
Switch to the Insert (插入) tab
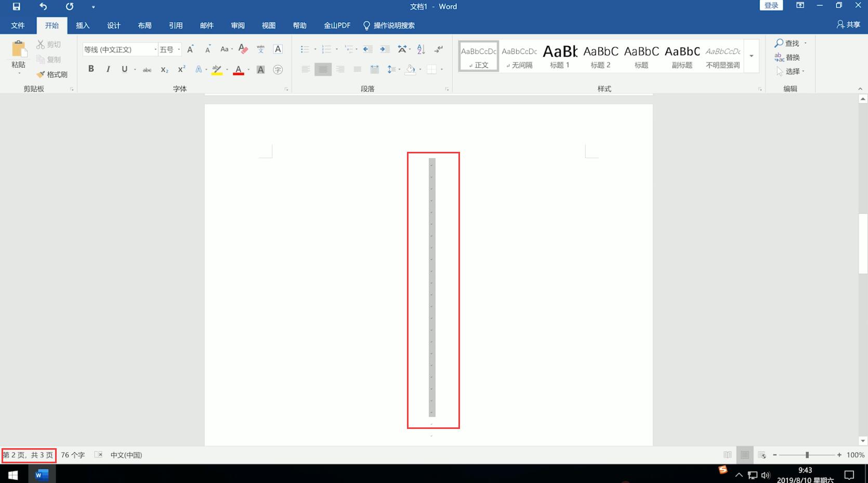point(83,25)
